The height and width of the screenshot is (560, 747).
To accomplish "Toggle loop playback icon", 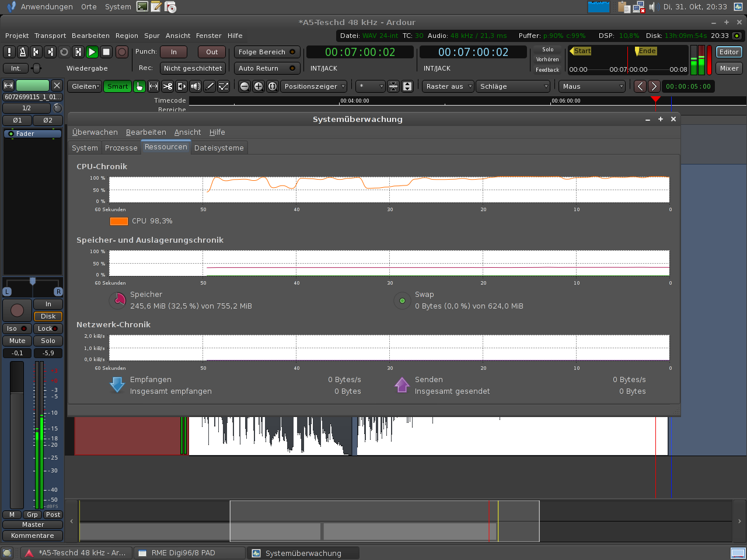I will point(64,52).
